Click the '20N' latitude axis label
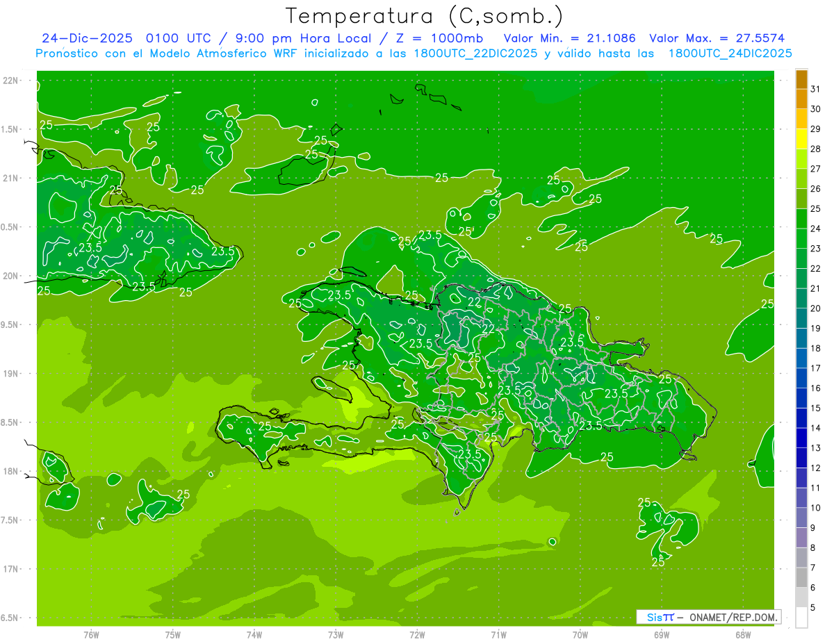Viewport: 834px width, 644px height. [11, 276]
